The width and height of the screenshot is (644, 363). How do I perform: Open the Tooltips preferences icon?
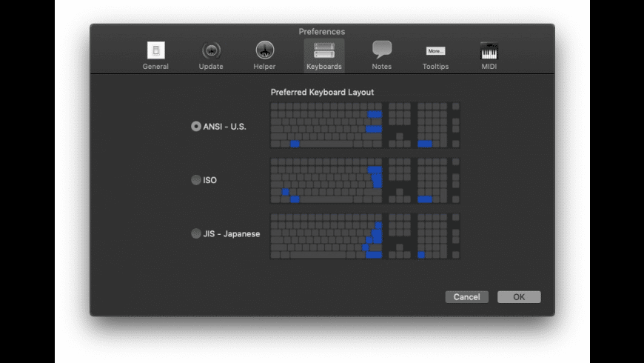(435, 51)
